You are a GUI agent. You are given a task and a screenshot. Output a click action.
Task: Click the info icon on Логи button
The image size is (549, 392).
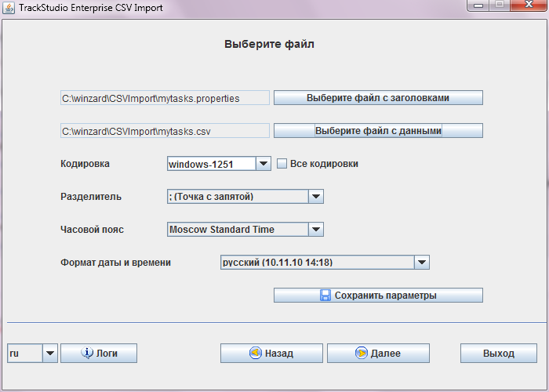88,354
